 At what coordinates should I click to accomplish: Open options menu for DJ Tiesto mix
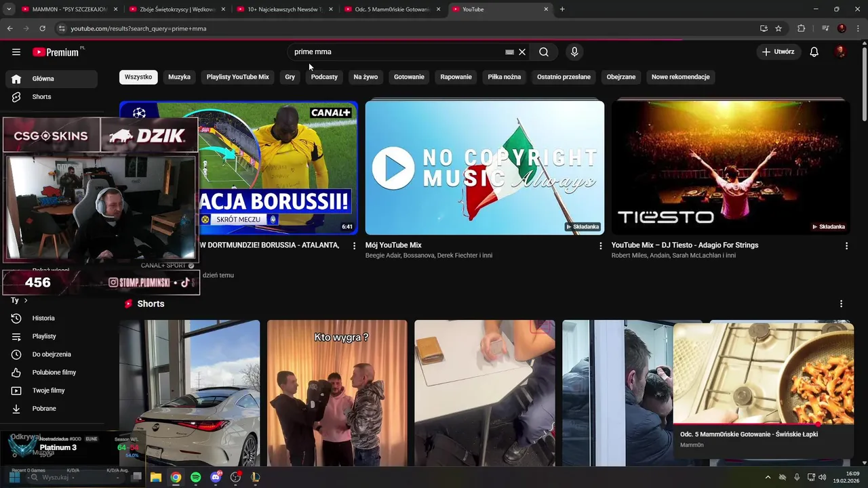tap(846, 246)
